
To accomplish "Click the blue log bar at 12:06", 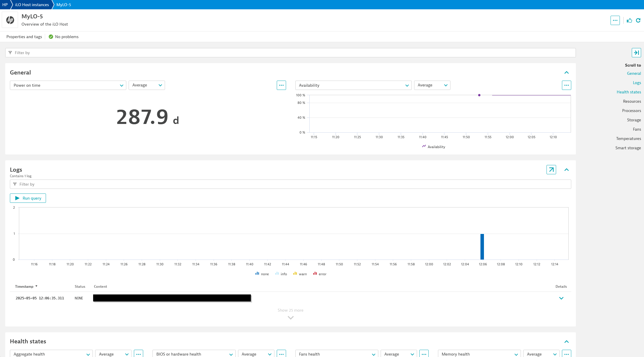I will (482, 246).
